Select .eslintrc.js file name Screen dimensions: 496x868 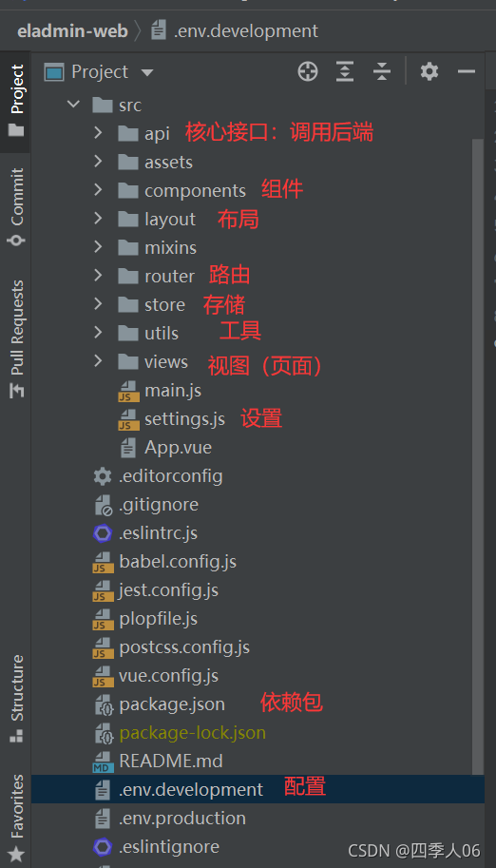(159, 533)
